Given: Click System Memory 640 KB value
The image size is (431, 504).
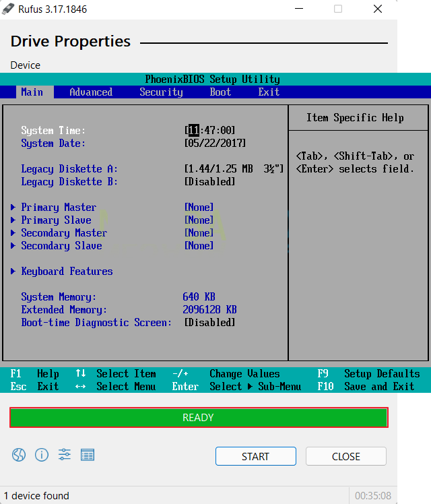Looking at the screenshot, I should tap(199, 297).
